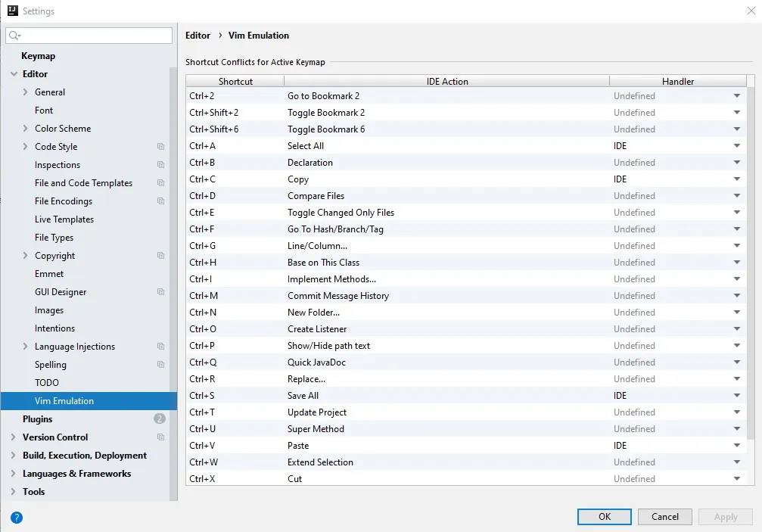Click the Apply button
This screenshot has width=762, height=532.
[726, 516]
